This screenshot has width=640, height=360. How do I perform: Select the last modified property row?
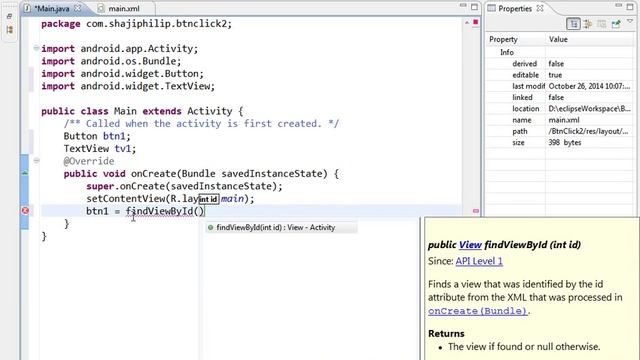tap(559, 86)
